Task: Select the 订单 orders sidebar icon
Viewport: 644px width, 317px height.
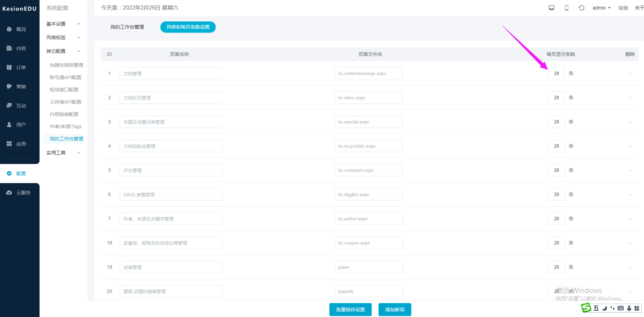Action: coord(9,67)
